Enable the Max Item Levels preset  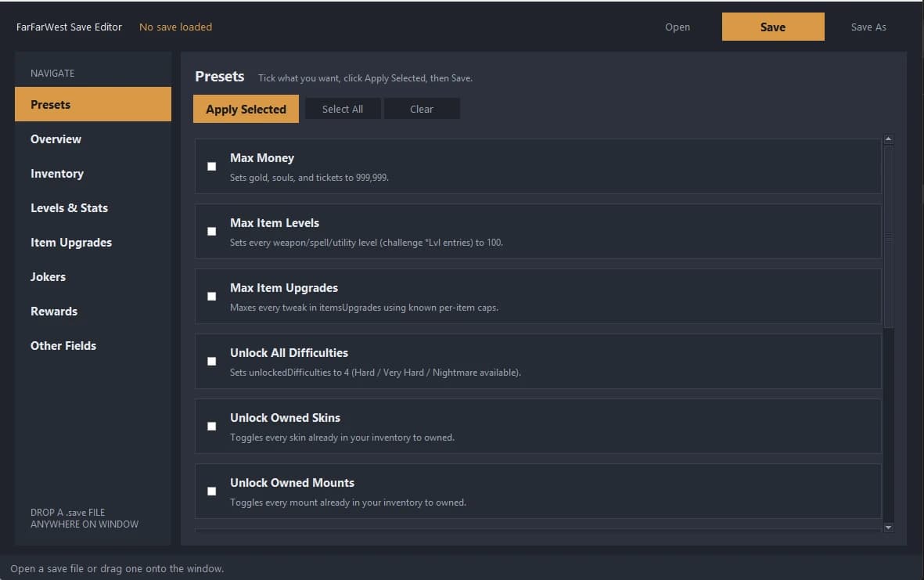click(x=211, y=231)
